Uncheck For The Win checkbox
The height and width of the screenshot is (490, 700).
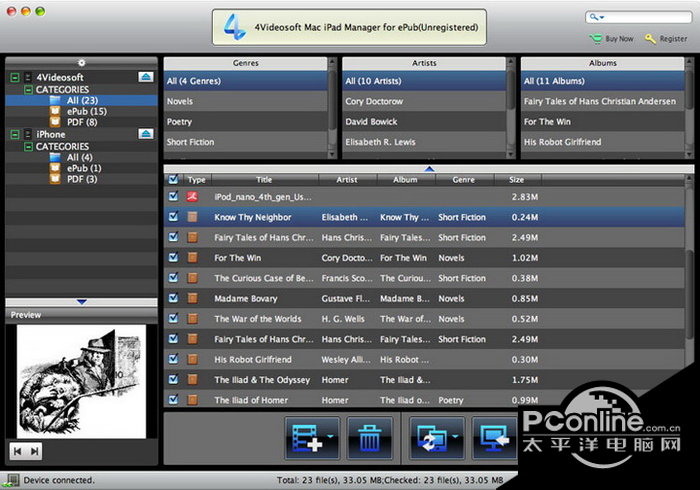pos(173,257)
